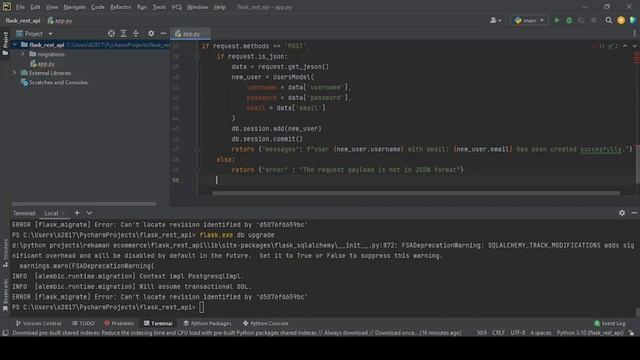
Task: Toggle the Structure tool window side tab
Action: coord(5,253)
